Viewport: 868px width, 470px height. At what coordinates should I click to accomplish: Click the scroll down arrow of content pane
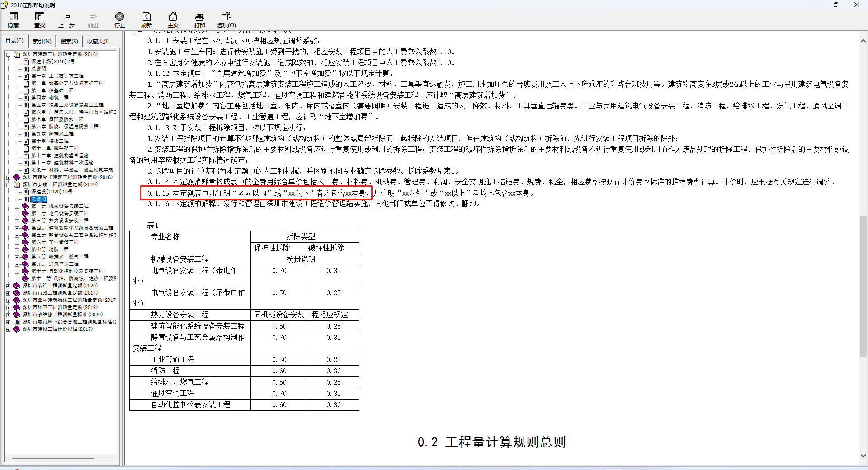click(863, 456)
